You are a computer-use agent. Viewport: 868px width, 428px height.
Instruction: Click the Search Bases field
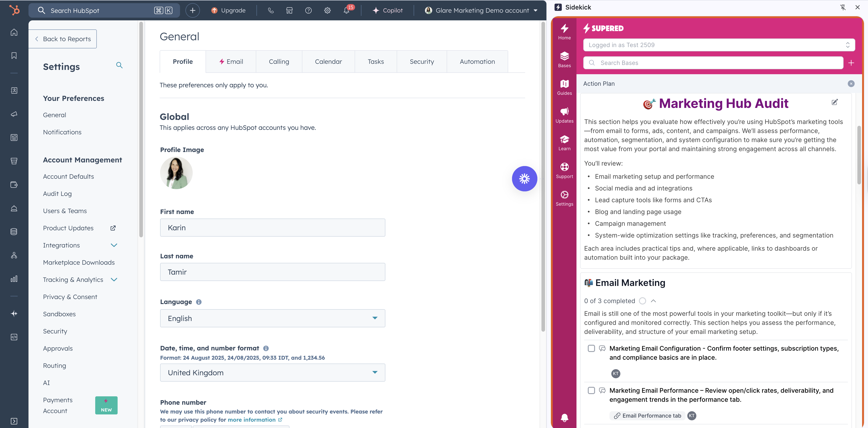713,63
